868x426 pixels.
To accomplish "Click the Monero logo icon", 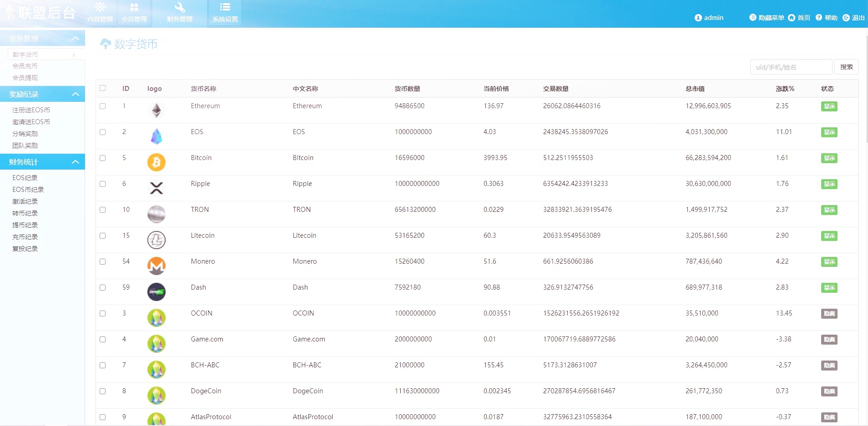I will 156,266.
